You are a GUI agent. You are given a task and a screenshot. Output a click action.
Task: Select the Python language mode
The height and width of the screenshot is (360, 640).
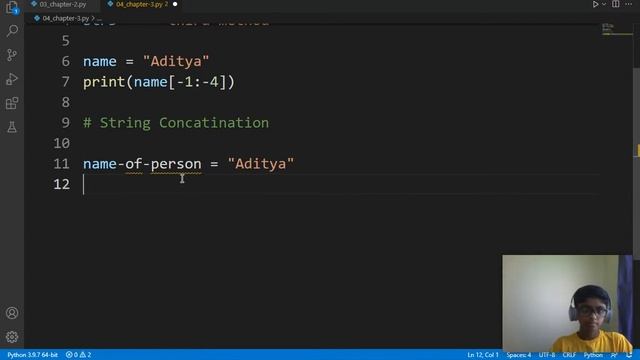pos(593,355)
